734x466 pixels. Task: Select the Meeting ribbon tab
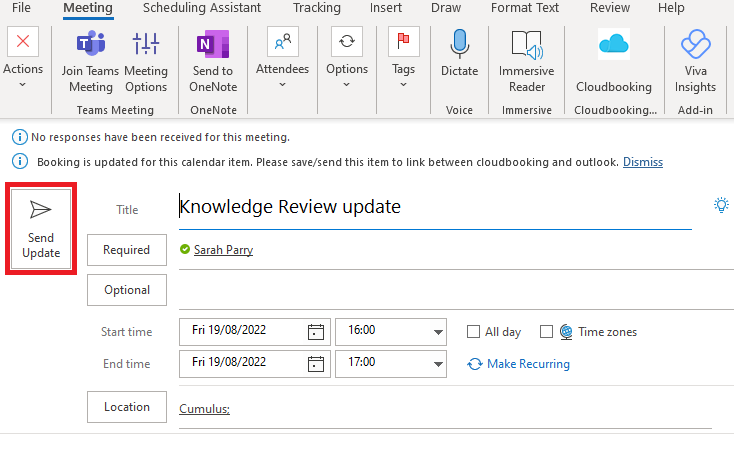point(88,8)
